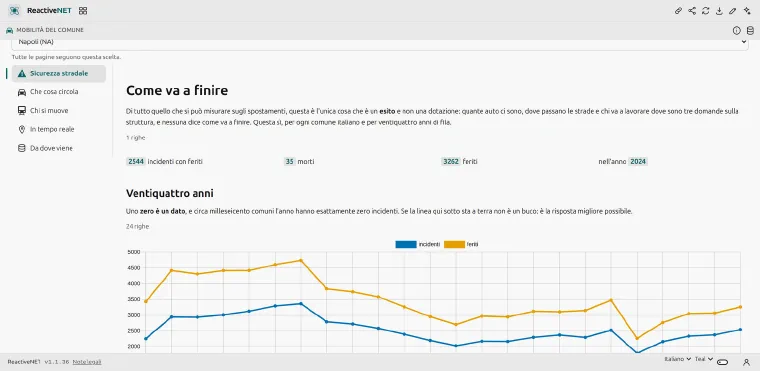The width and height of the screenshot is (760, 371).
Task: Click the database icon of Da dove viene
Action: [x=21, y=148]
